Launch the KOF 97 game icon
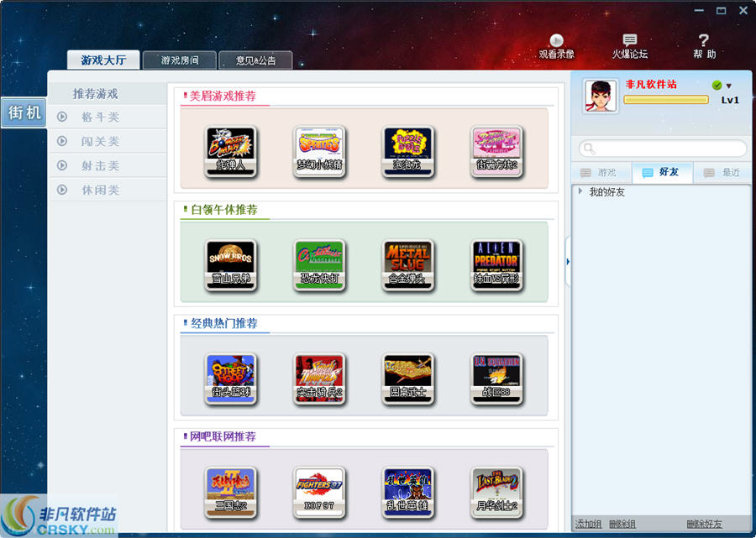Screen dimensions: 756x538 pos(319,492)
